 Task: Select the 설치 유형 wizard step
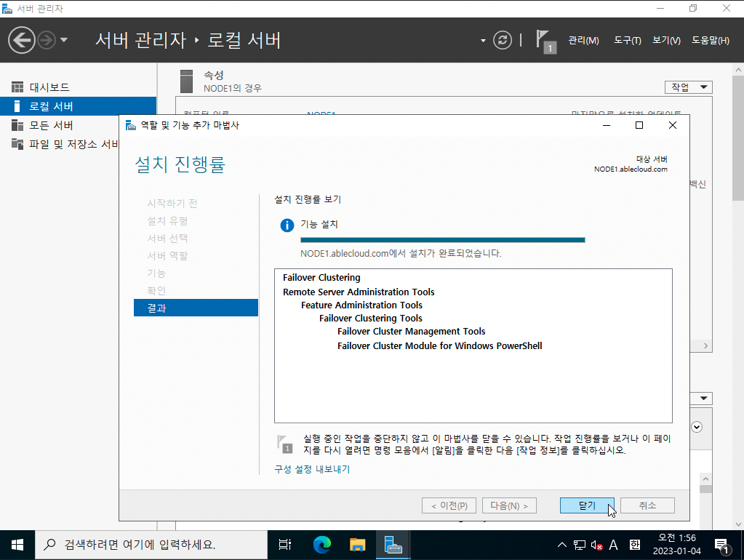click(167, 220)
